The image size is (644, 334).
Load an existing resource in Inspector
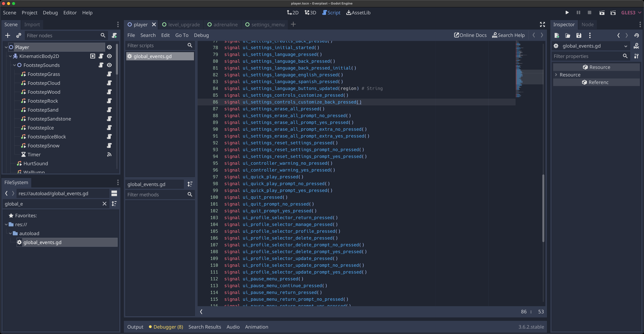point(568,36)
